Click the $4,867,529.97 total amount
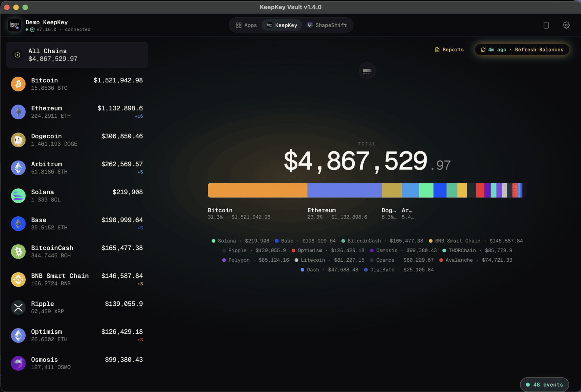 click(x=367, y=161)
